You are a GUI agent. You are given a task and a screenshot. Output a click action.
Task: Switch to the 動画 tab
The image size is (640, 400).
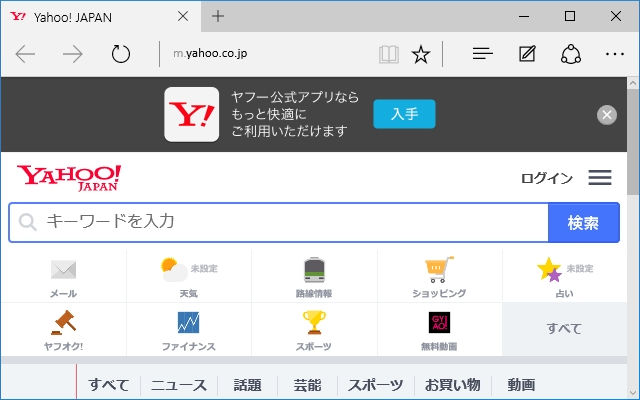(x=521, y=384)
